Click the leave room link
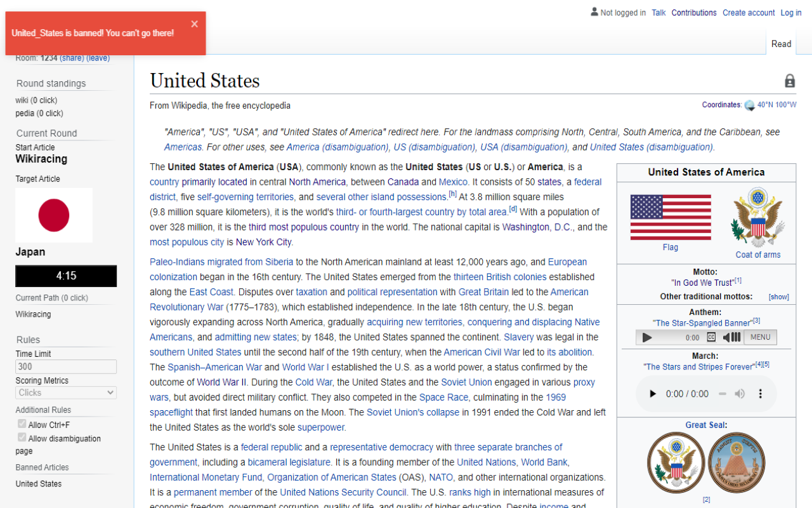This screenshot has width=812, height=508. point(98,58)
